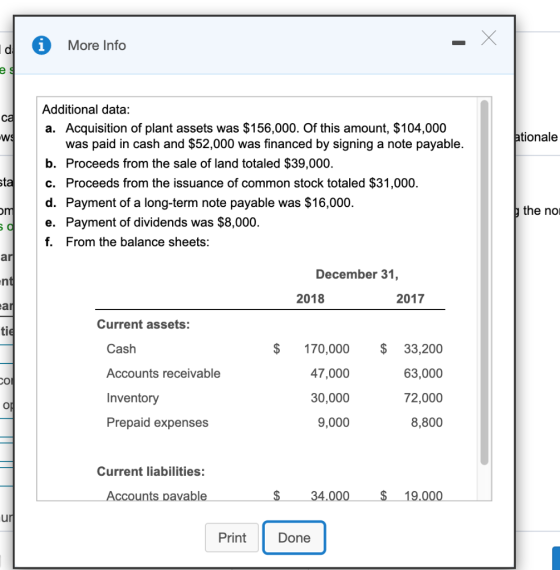Image resolution: width=560 pixels, height=570 pixels.
Task: Click the 34,000 accounts payable value
Action: coord(330,495)
